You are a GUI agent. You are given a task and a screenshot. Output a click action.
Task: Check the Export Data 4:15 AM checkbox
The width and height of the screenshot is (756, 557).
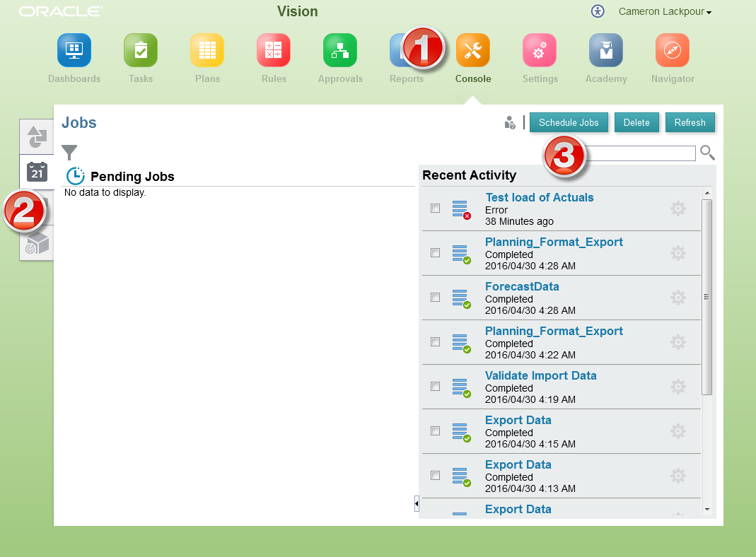(x=436, y=430)
